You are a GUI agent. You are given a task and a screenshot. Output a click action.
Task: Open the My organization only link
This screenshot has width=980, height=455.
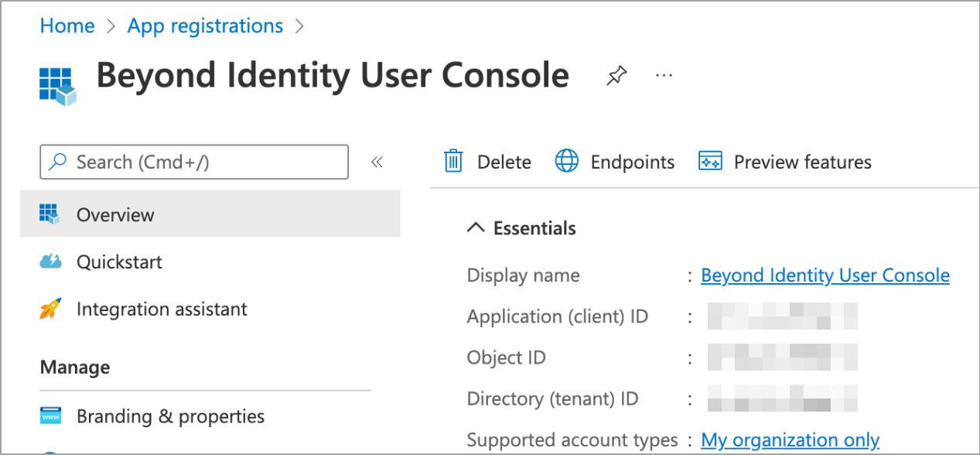pos(790,439)
